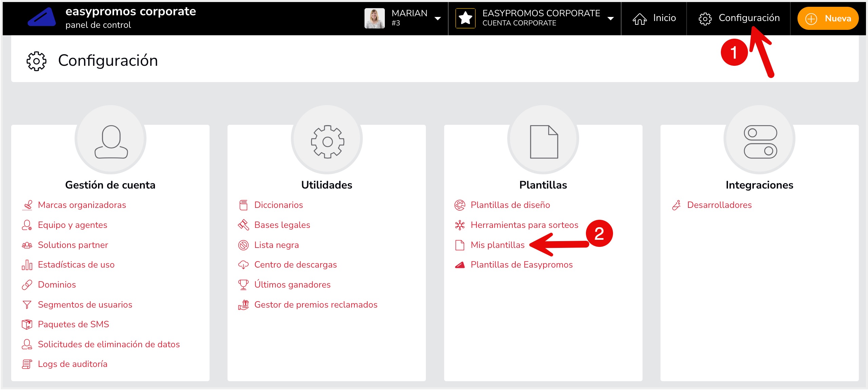
Task: Expand the MARIAN user dropdown arrow
Action: (438, 19)
